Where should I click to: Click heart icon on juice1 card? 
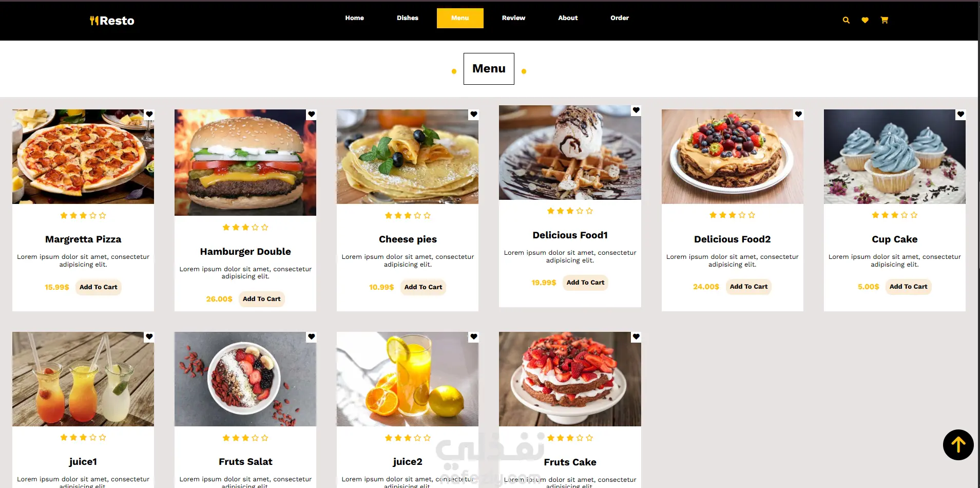point(149,336)
